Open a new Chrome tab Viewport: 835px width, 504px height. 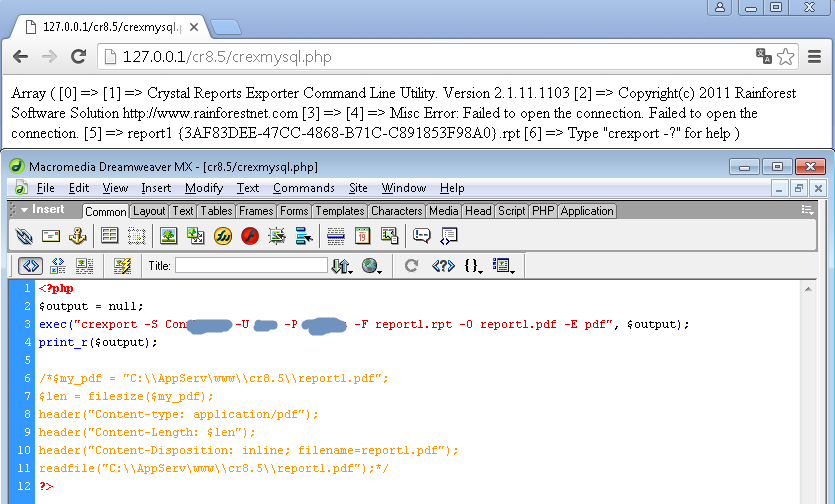(226, 27)
